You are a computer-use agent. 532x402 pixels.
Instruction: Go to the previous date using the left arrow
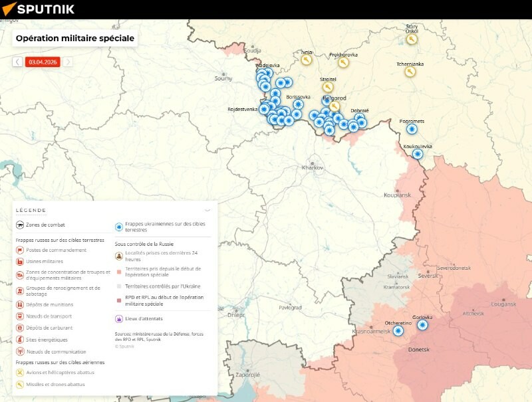tap(17, 62)
